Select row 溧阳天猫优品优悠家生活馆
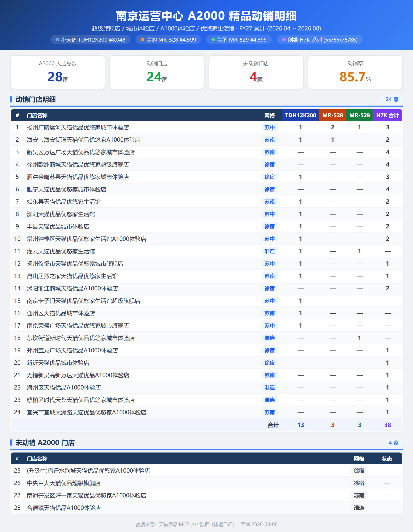 (206, 214)
